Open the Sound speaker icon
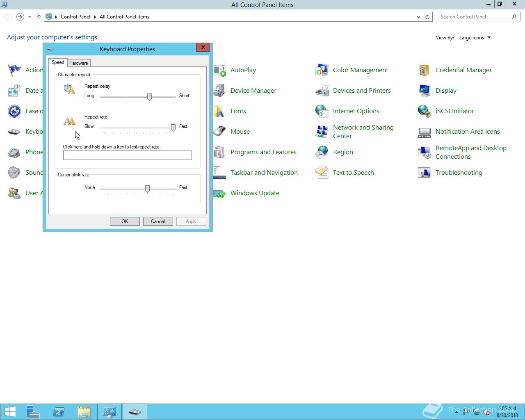This screenshot has width=525, height=420. [x=14, y=173]
